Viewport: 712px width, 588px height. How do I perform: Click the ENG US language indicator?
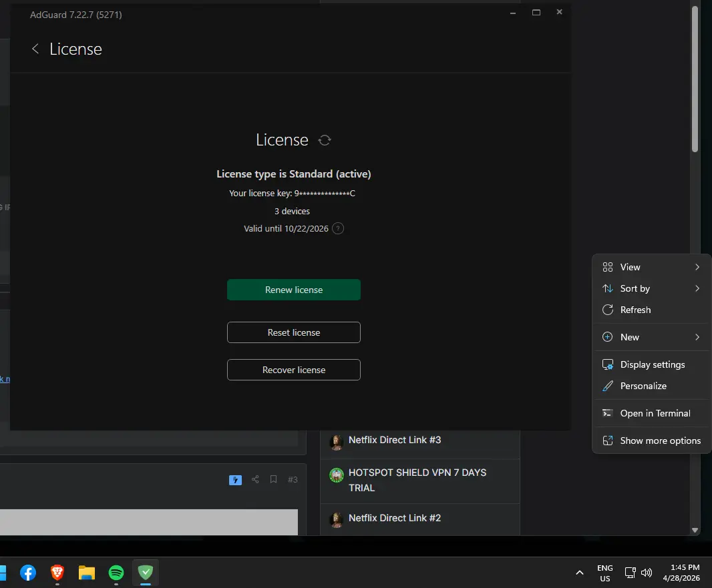(605, 573)
